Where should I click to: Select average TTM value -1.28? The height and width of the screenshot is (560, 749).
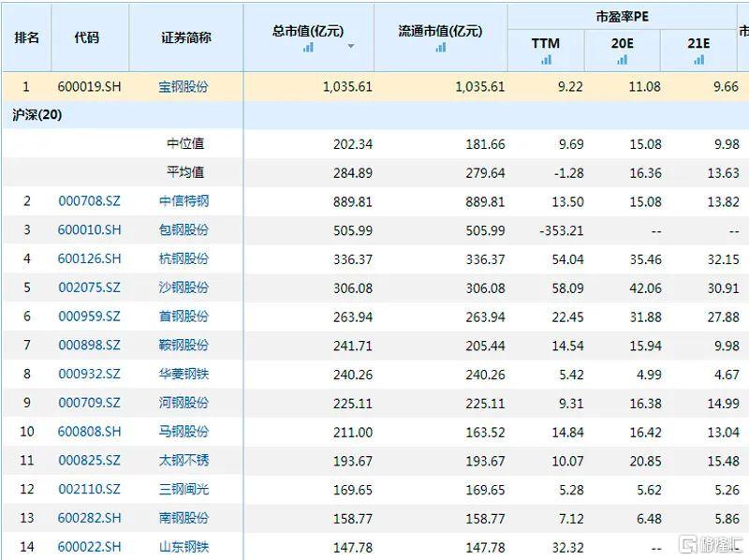tap(568, 172)
